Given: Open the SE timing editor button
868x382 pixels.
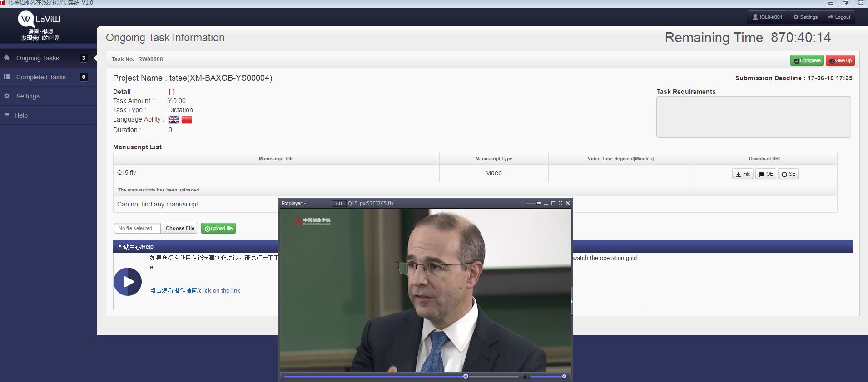Looking at the screenshot, I should (788, 174).
